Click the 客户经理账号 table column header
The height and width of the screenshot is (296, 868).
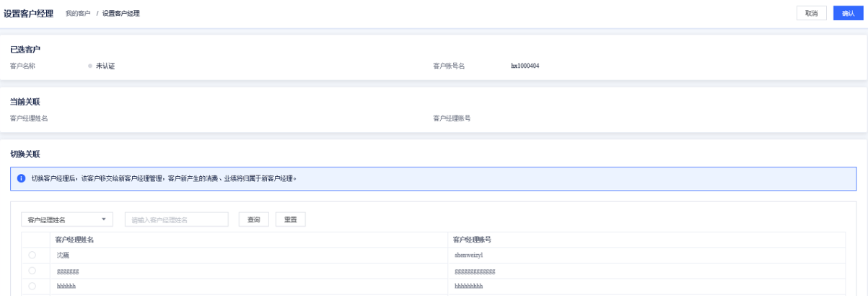[473, 239]
